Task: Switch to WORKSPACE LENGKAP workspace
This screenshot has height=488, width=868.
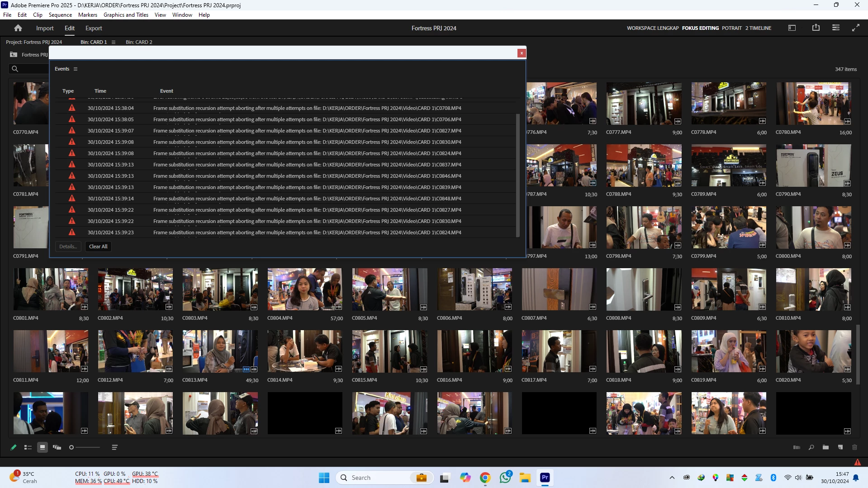Action: [x=653, y=28]
